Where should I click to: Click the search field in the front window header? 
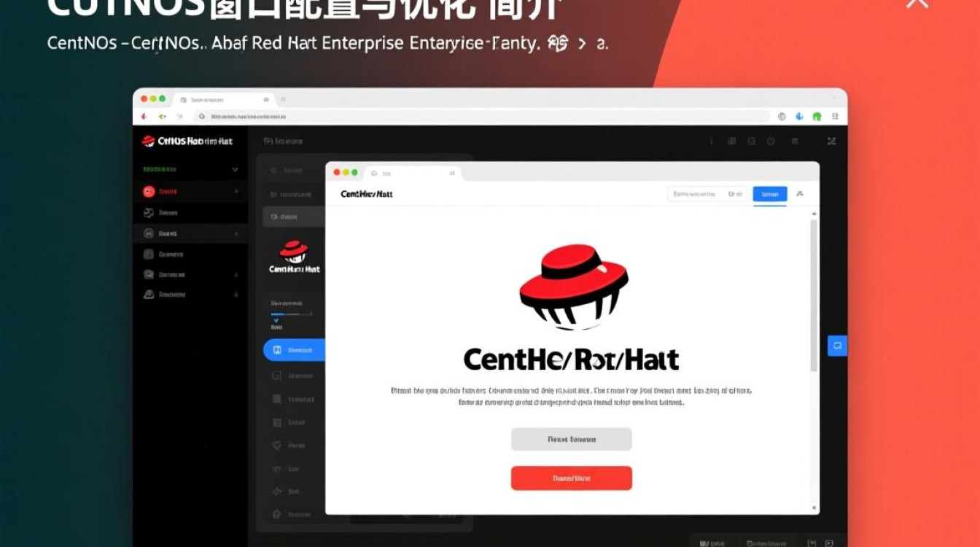click(x=707, y=194)
